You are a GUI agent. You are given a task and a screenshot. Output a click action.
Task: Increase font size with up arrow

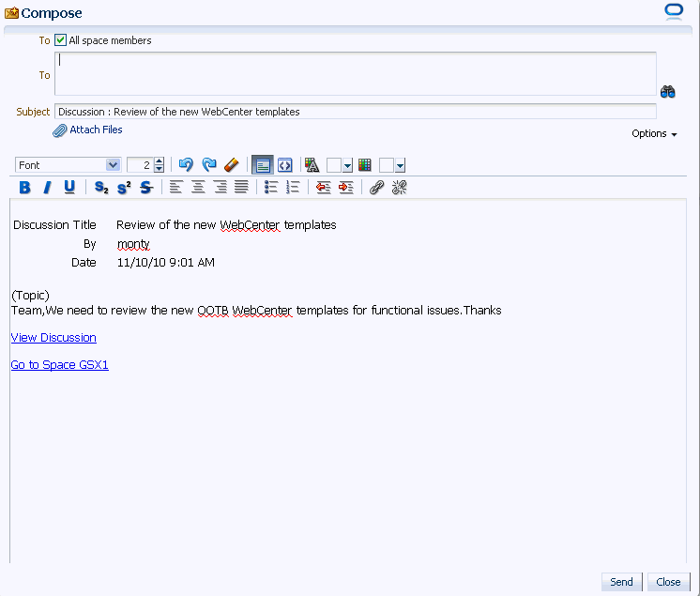159,161
